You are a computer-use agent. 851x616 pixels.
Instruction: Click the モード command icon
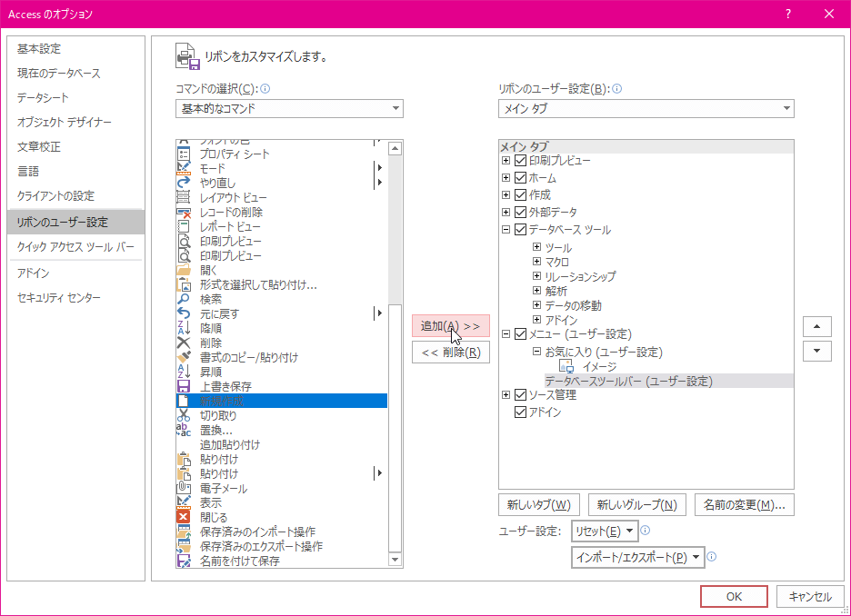184,169
